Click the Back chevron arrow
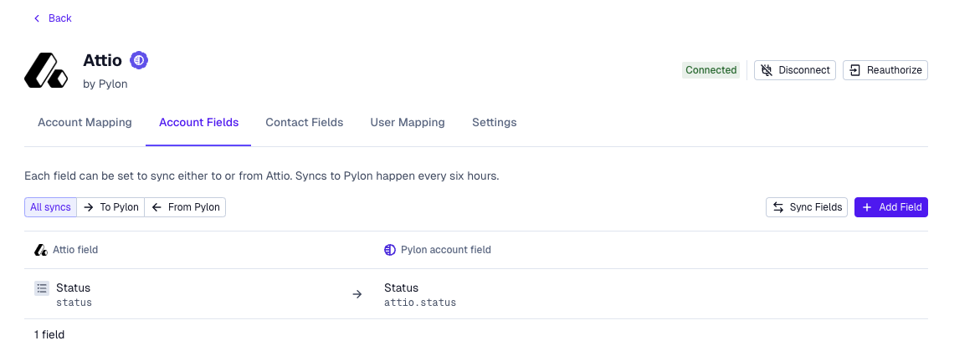Viewport: 980px width, 351px height. tap(37, 18)
